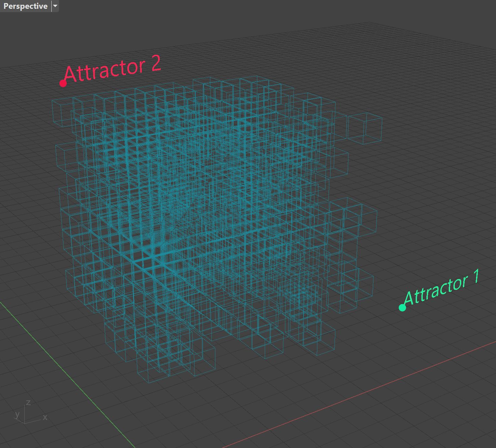Image resolution: width=496 pixels, height=448 pixels.
Task: Click the 'Attractor 1' text label
Action: 442,287
